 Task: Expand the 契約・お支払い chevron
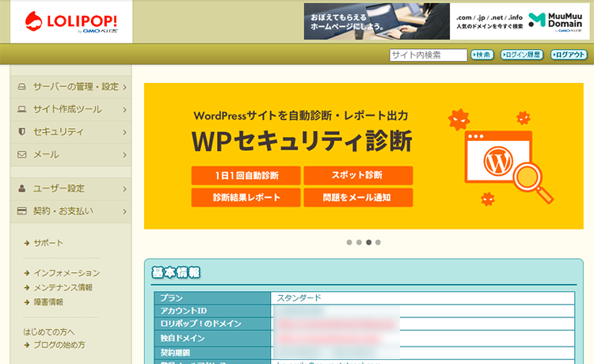coord(124,211)
